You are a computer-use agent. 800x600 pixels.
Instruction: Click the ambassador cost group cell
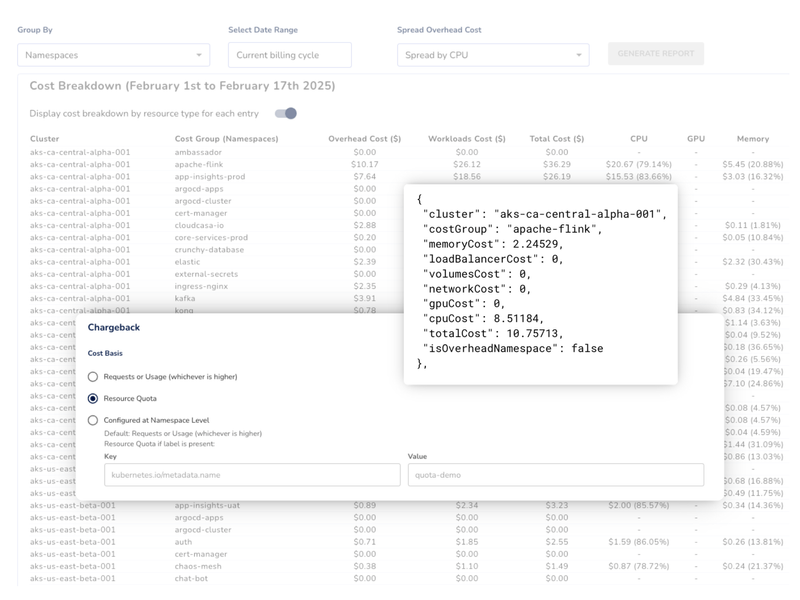[198, 152]
